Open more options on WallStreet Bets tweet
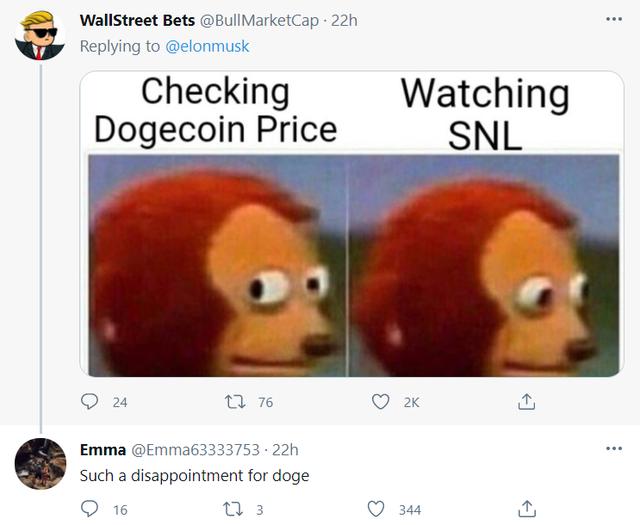640x525 pixels. [614, 19]
